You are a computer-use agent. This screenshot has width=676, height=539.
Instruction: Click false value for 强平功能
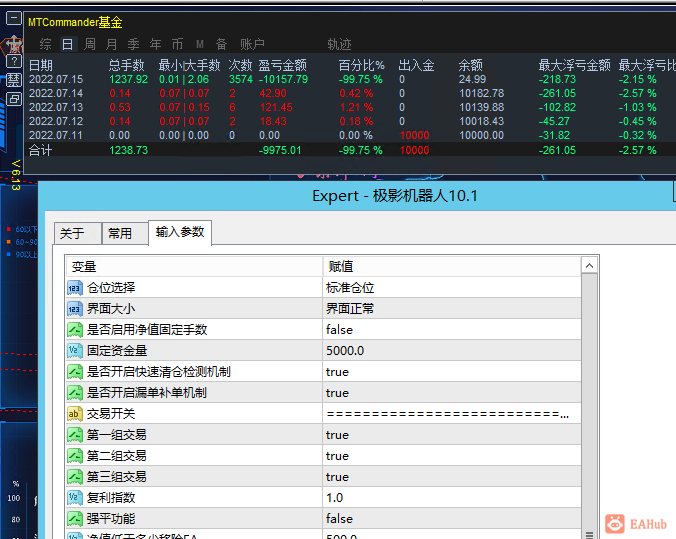pos(451,519)
